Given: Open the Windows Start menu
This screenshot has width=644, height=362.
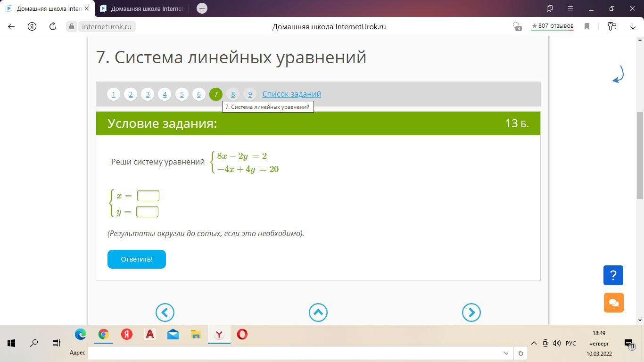Looking at the screenshot, I should click(11, 343).
